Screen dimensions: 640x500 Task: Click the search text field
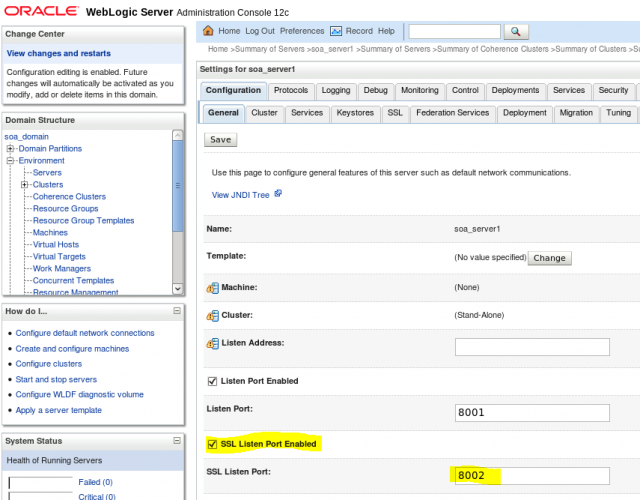click(454, 31)
